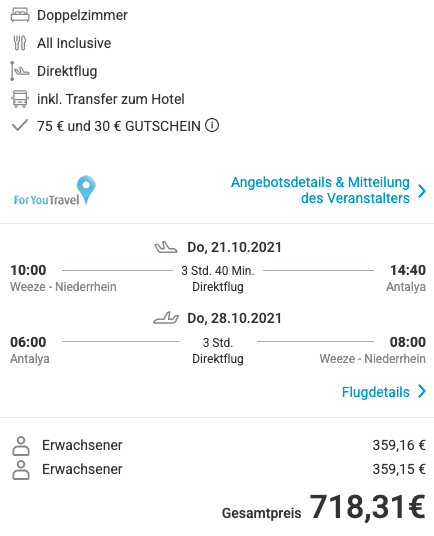Viewport: 434px width, 536px height.
Task: Click the Gesamtpreis 718,31€ total
Action: pyautogui.click(x=324, y=507)
